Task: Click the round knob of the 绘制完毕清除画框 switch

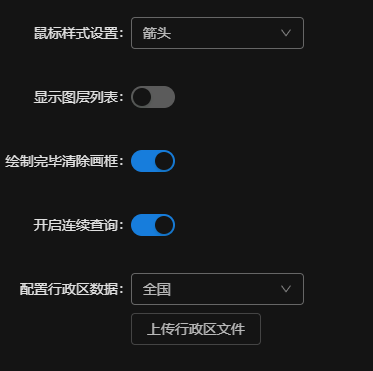Action: click(164, 161)
